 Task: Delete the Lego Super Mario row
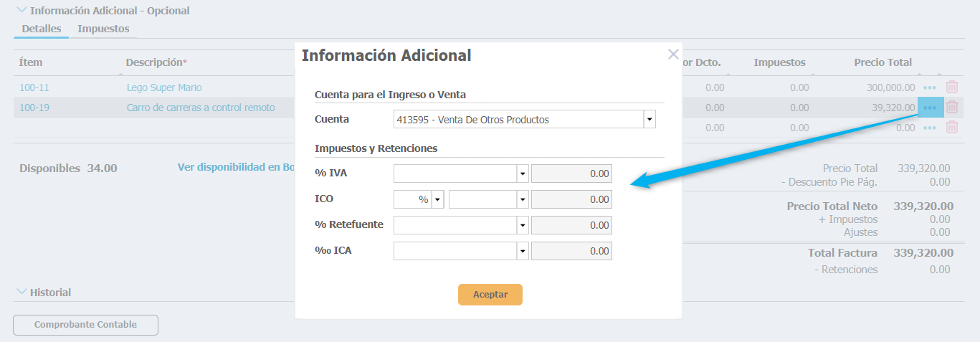952,87
